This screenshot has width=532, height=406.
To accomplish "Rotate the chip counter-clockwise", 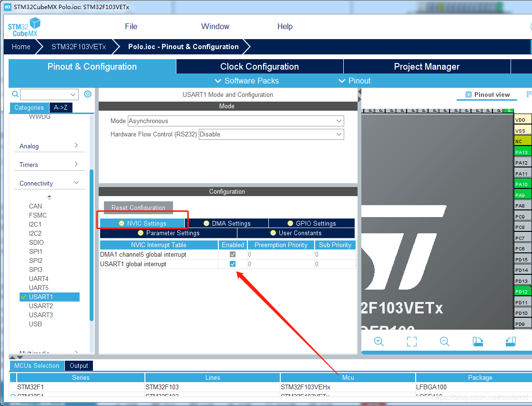I will [x=511, y=342].
